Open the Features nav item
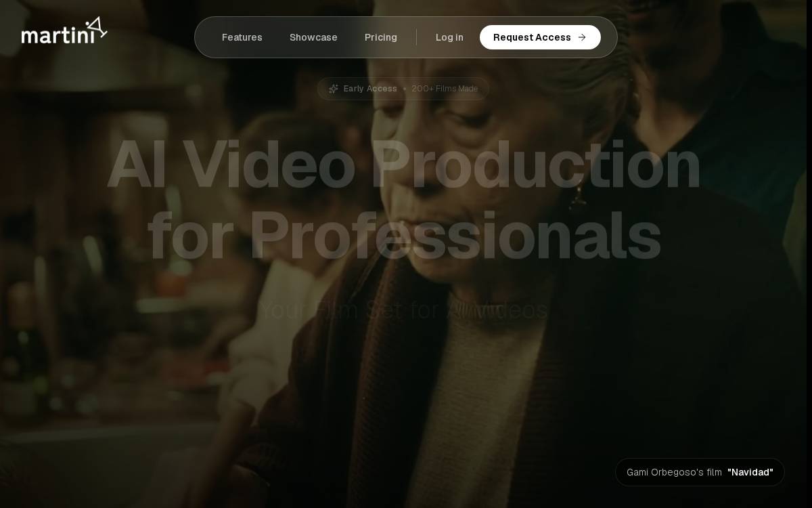The image size is (812, 508). [x=242, y=37]
